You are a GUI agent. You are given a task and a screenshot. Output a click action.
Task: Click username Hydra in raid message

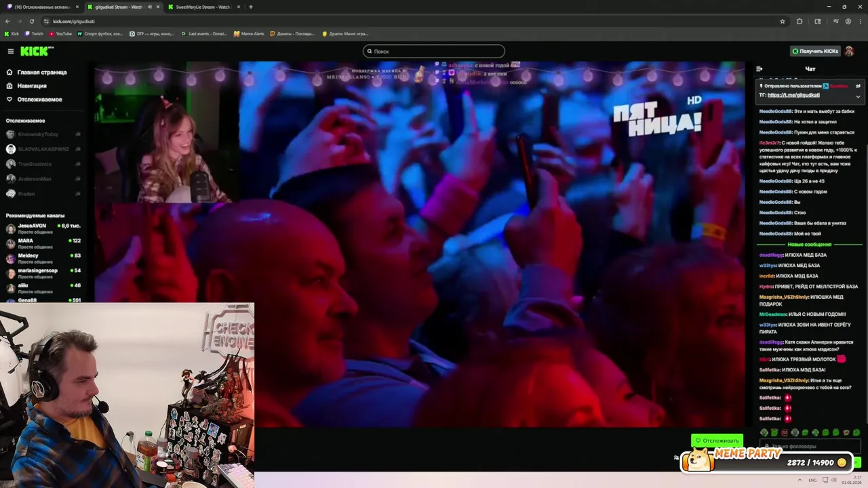point(766,287)
